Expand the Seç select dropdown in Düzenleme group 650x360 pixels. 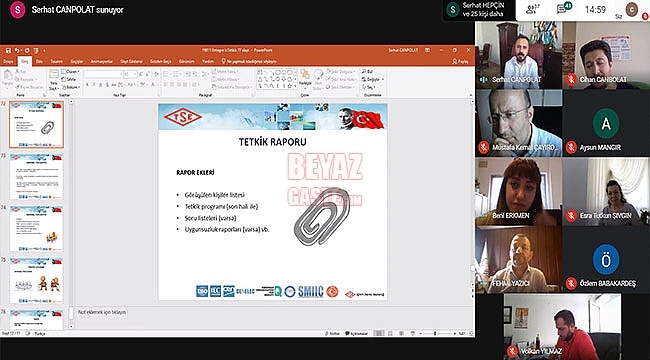pos(368,88)
